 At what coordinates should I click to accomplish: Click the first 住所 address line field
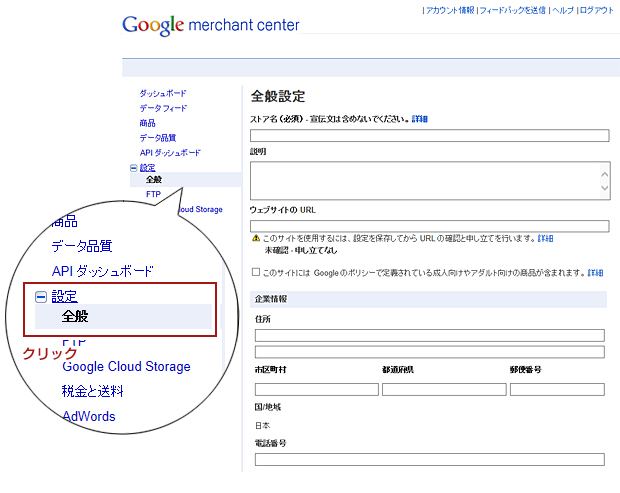(429, 335)
